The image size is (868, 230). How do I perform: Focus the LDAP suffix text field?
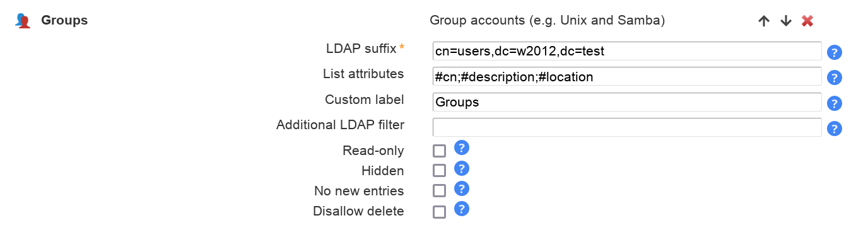(x=627, y=51)
